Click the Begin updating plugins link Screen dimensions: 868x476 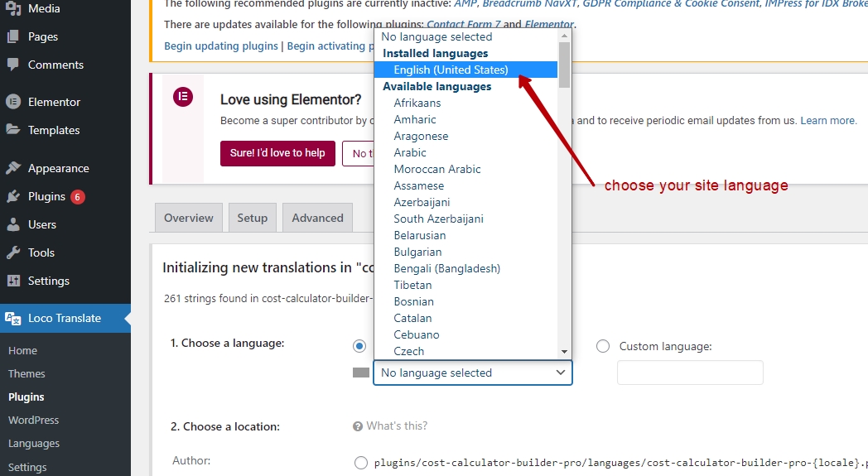[221, 46]
